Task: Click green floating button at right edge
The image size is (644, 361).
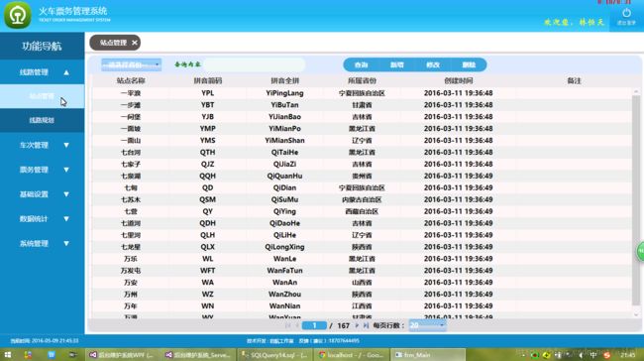Action: click(640, 251)
